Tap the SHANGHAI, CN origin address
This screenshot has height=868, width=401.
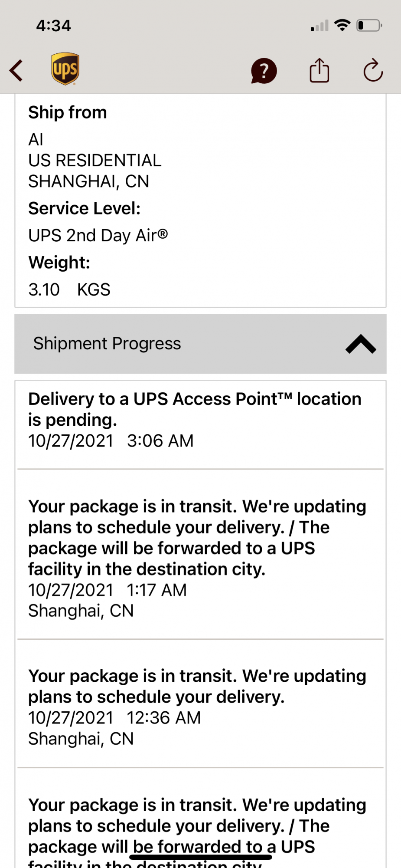click(89, 181)
